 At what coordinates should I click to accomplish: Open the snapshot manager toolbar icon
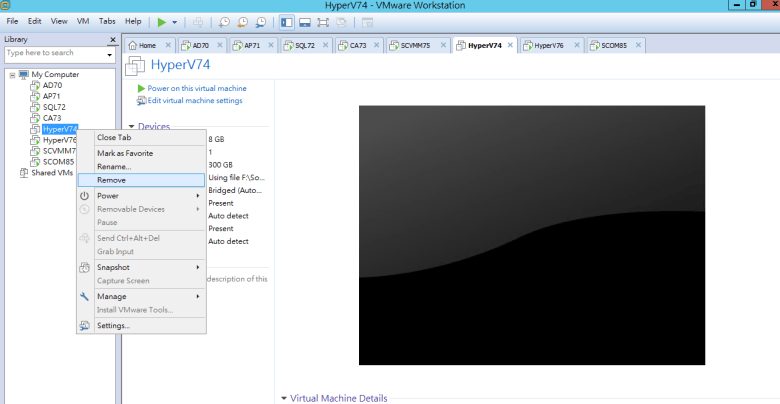[261, 21]
